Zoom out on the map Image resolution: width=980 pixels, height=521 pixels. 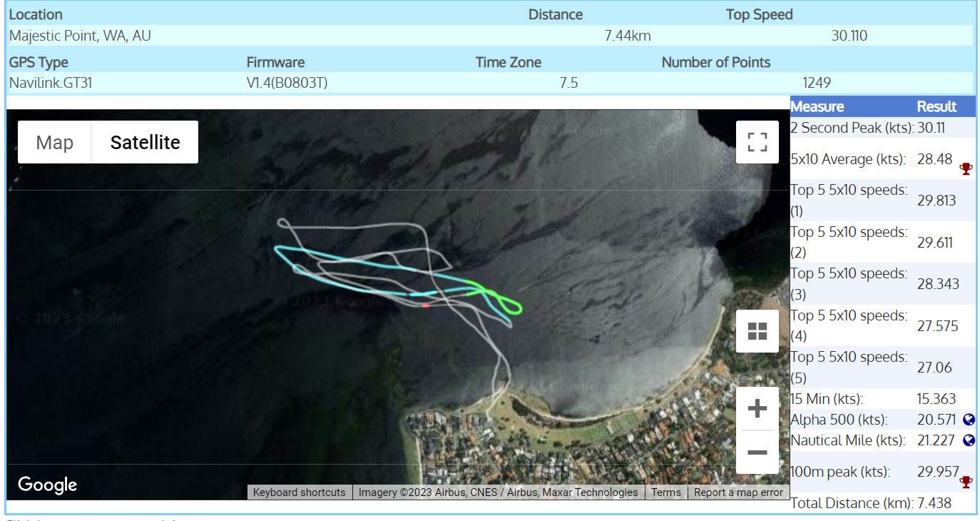757,452
